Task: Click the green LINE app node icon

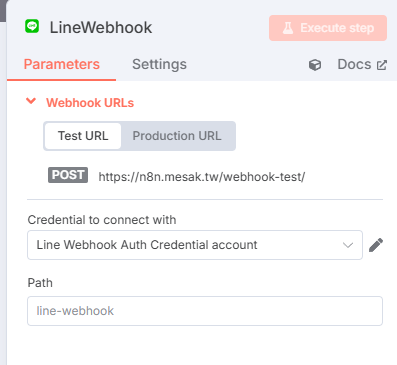Action: tap(32, 26)
